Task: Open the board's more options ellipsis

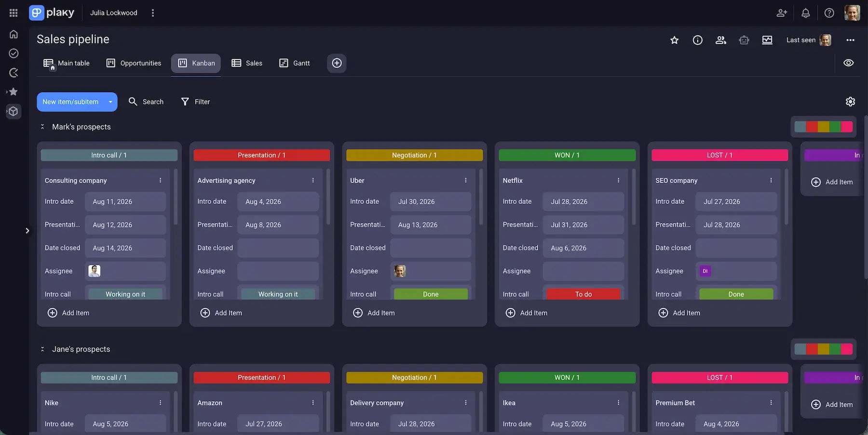Action: 850,40
